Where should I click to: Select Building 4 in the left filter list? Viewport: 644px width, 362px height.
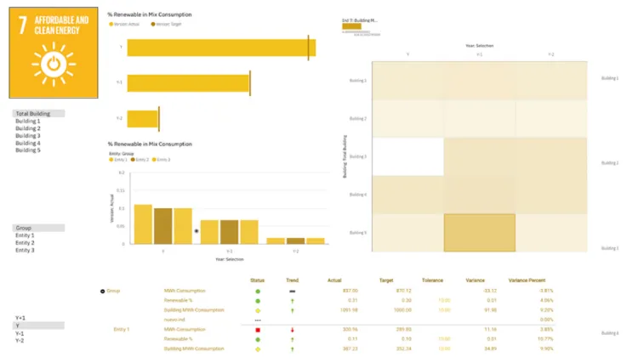tap(28, 144)
